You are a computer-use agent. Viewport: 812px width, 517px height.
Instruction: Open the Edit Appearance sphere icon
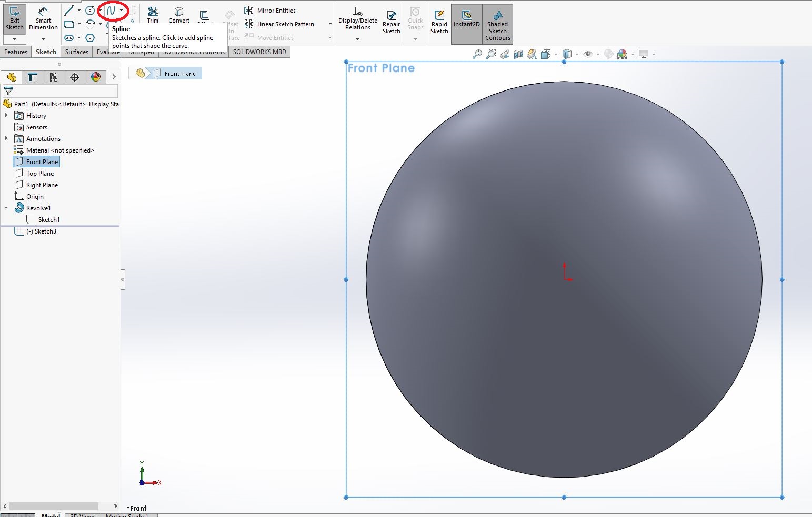[621, 54]
